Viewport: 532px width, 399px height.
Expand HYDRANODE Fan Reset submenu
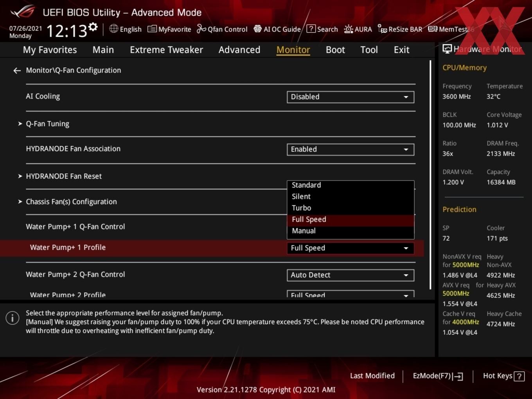coord(64,176)
